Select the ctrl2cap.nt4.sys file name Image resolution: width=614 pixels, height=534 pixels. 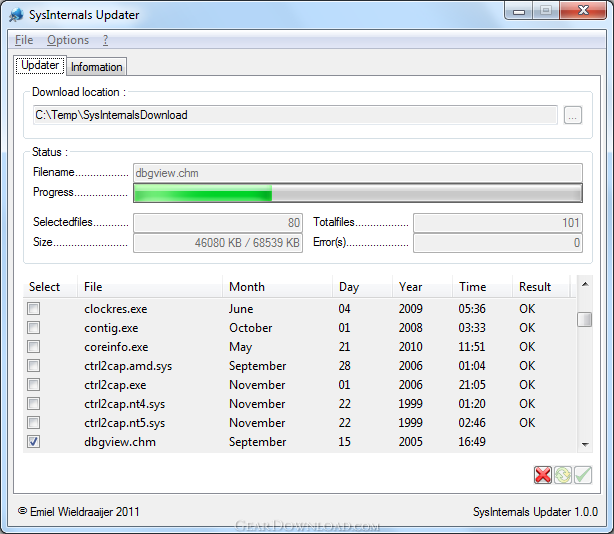coord(125,404)
